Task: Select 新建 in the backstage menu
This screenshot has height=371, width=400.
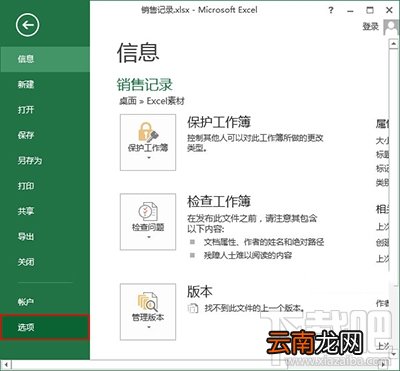Action: [45, 85]
